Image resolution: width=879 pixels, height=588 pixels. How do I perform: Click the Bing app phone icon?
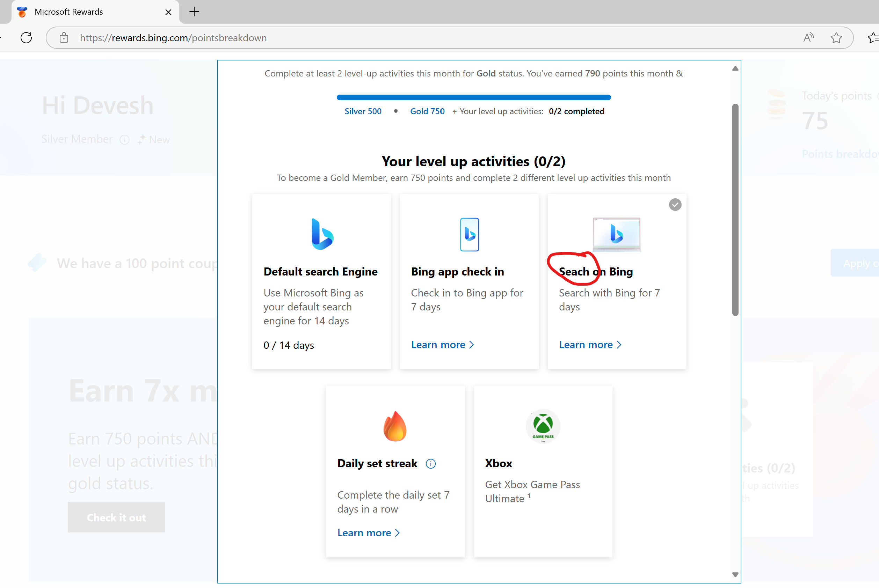click(469, 234)
